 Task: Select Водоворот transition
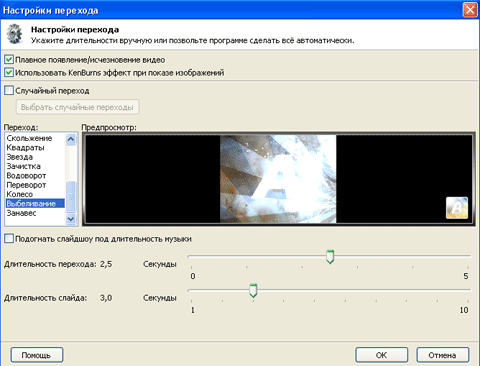coord(26,175)
